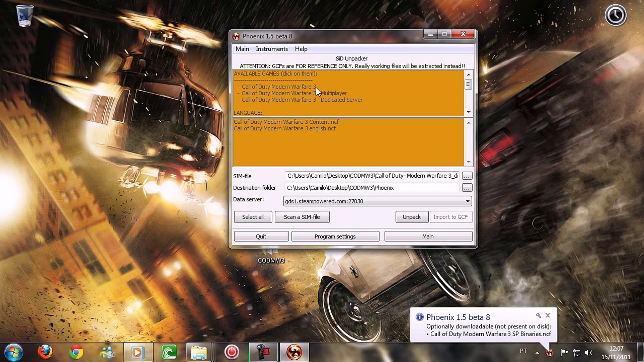
Task: Select Call of Duty Modern Warfare 3 english.ncf
Action: (x=284, y=128)
